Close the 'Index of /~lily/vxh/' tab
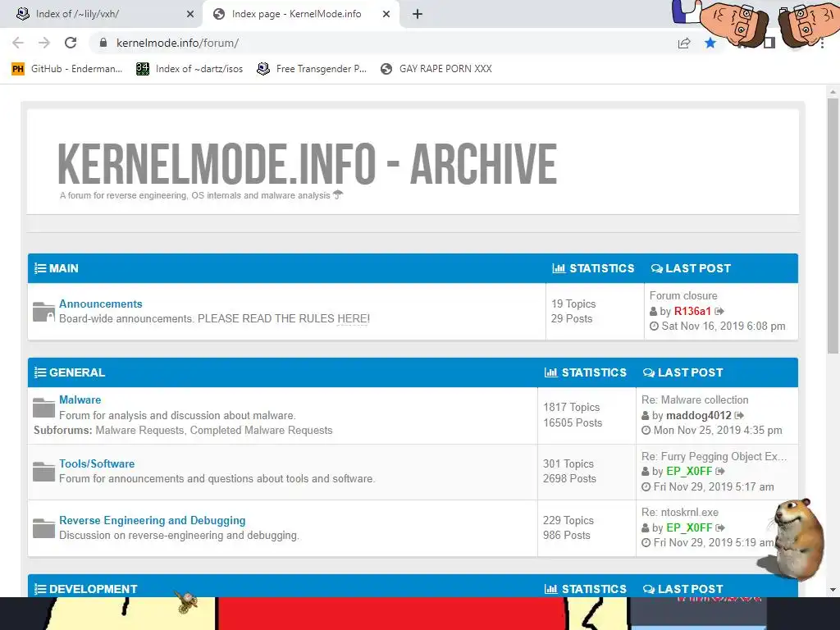840x630 pixels. click(x=190, y=14)
